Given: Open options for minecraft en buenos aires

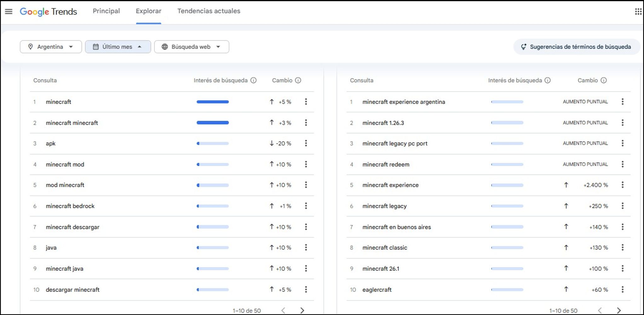Looking at the screenshot, I should coord(623,227).
